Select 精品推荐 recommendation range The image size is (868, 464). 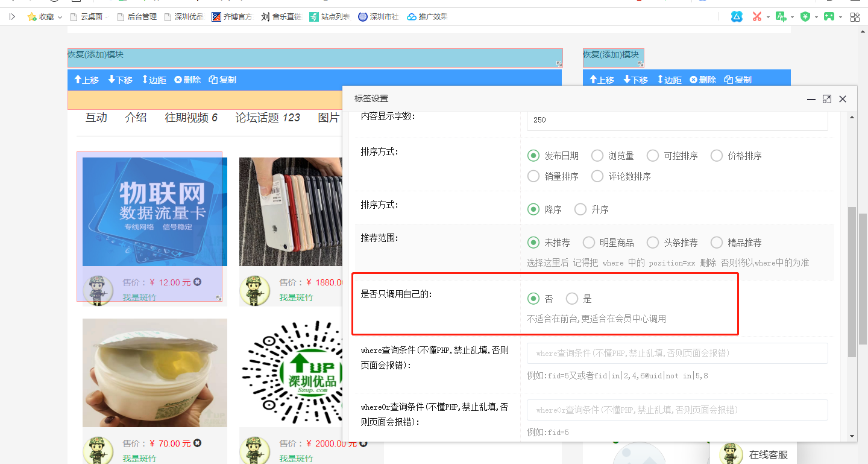[x=717, y=243]
